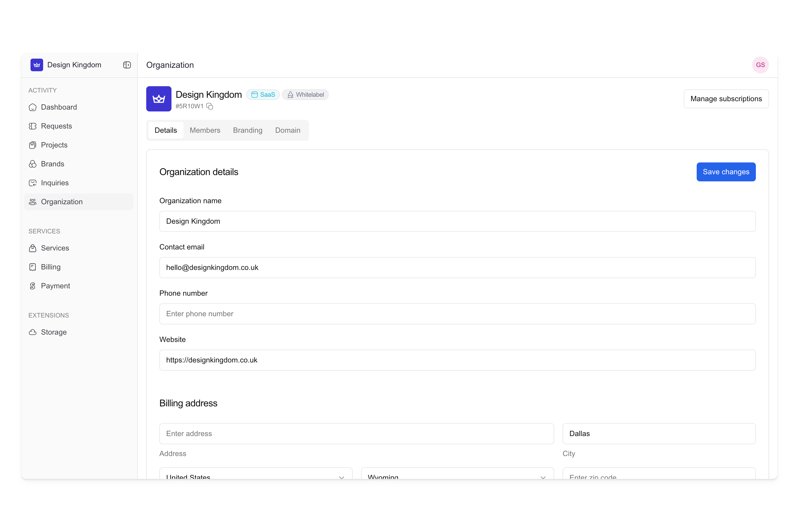This screenshot has width=799, height=532.
Task: Collapse the sidebar with the panel icon
Action: point(127,65)
